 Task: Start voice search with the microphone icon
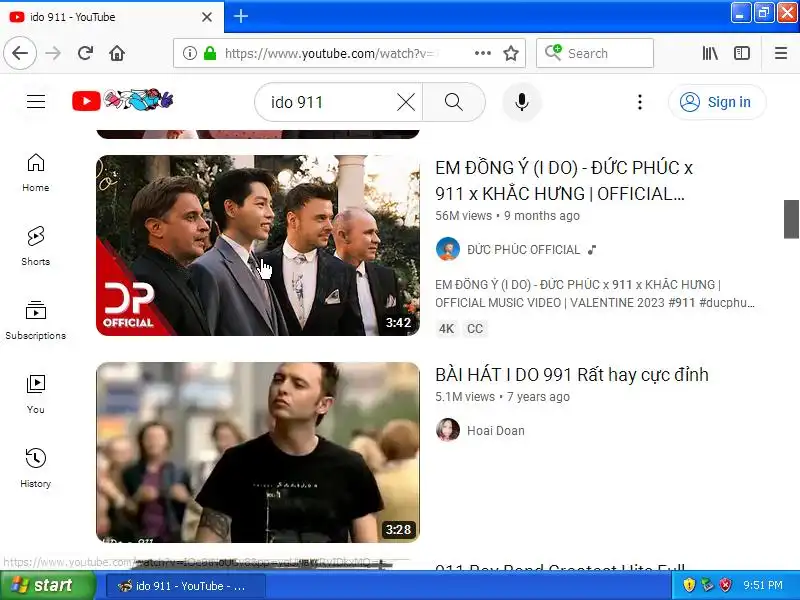(x=521, y=102)
